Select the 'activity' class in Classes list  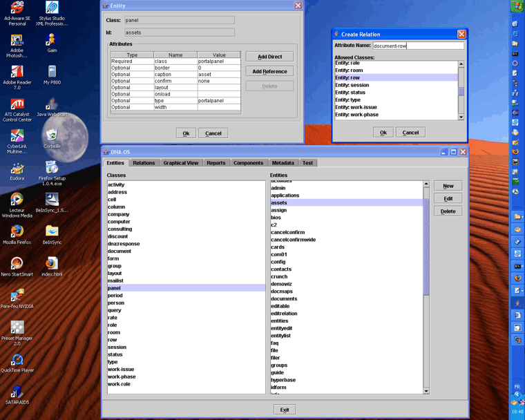click(186, 185)
